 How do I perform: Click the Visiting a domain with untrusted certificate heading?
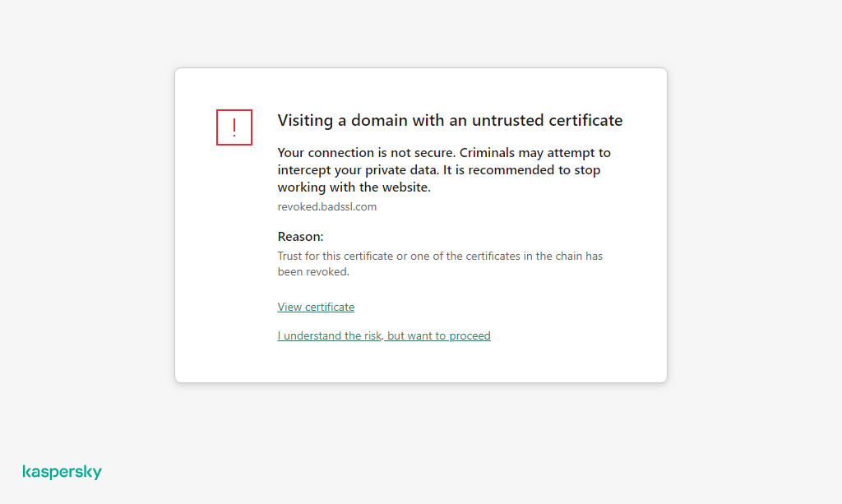point(450,120)
